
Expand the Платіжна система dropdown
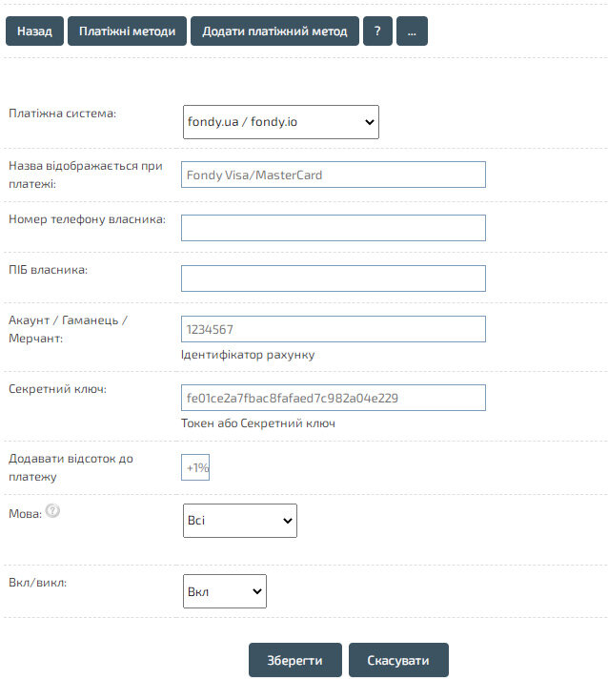point(280,122)
